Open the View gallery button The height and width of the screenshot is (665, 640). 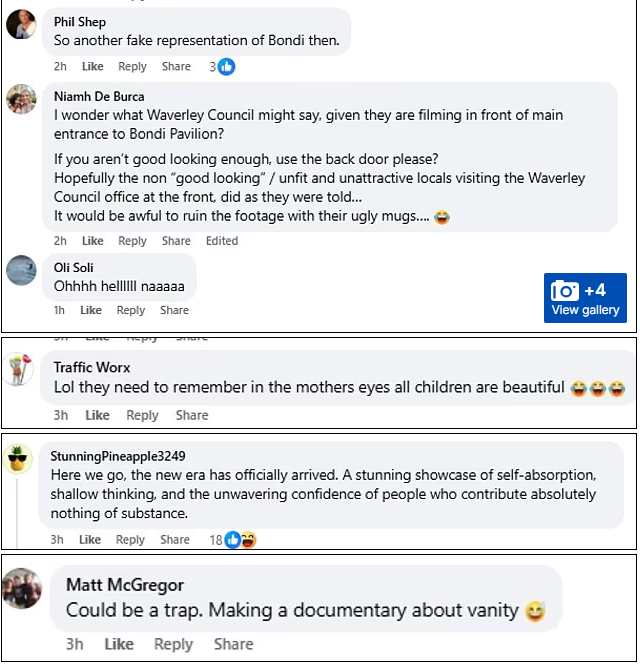click(x=585, y=299)
